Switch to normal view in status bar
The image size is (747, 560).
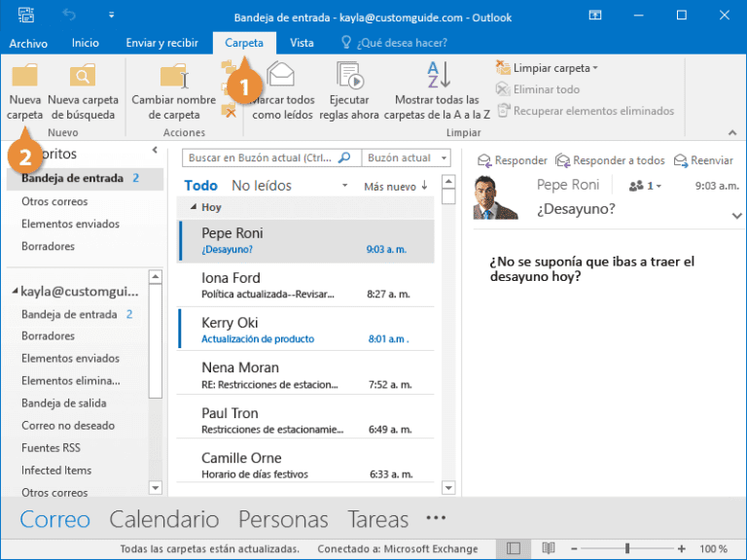(x=514, y=549)
